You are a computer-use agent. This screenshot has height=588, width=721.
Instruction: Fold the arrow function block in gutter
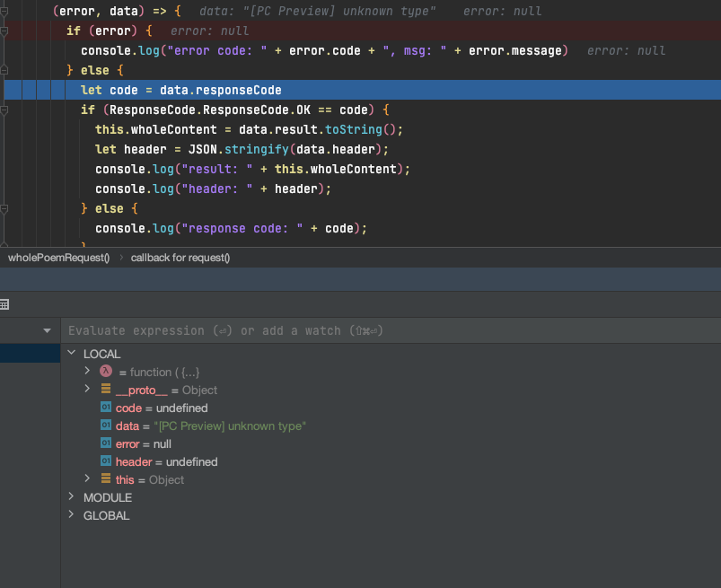[4, 11]
